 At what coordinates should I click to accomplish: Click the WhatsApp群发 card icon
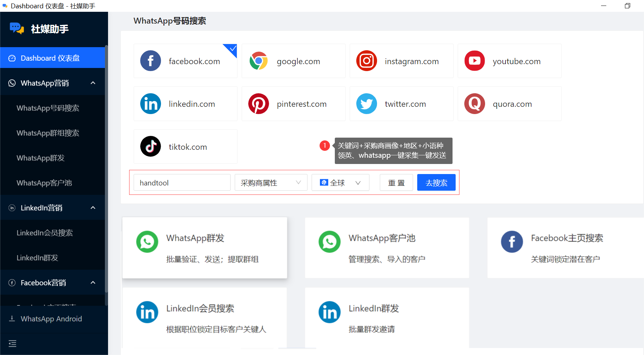pyautogui.click(x=147, y=242)
